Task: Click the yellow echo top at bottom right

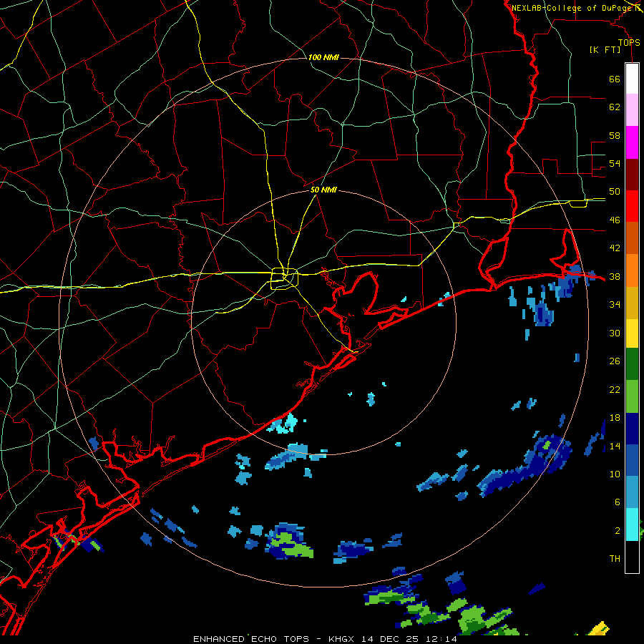Action: [599, 629]
